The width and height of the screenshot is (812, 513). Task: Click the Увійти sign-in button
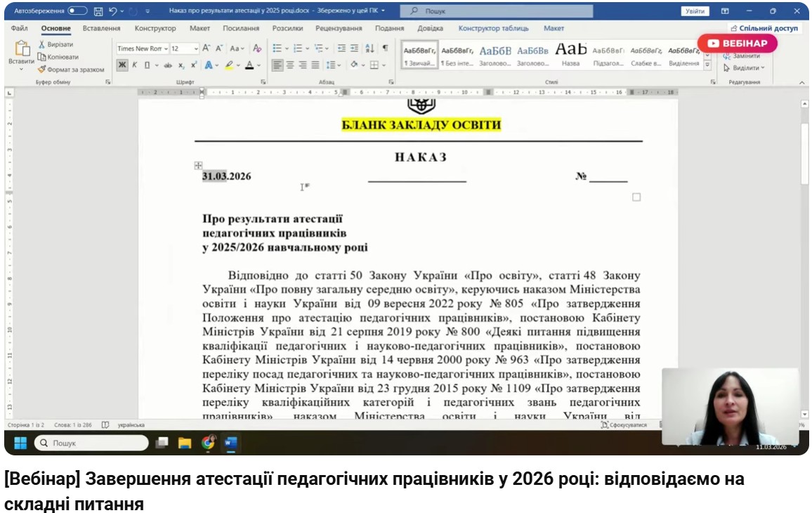pyautogui.click(x=695, y=11)
